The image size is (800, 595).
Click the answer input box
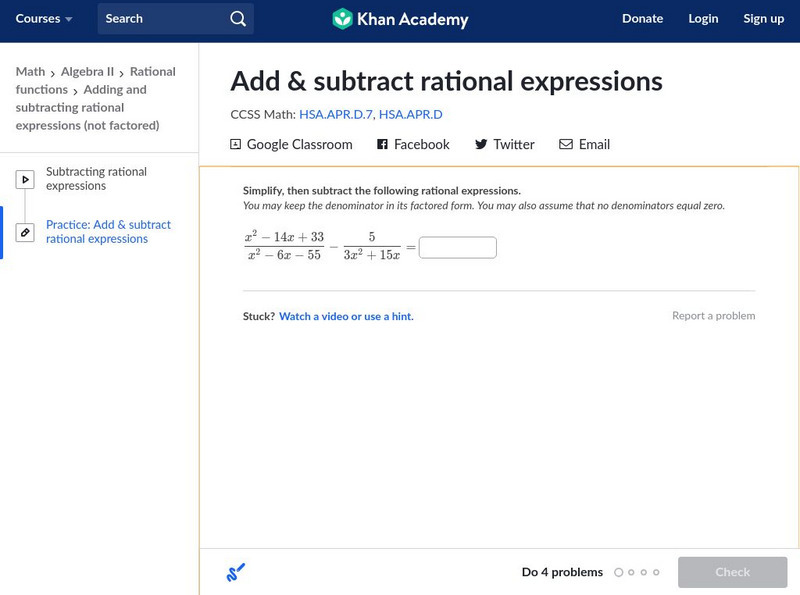457,247
